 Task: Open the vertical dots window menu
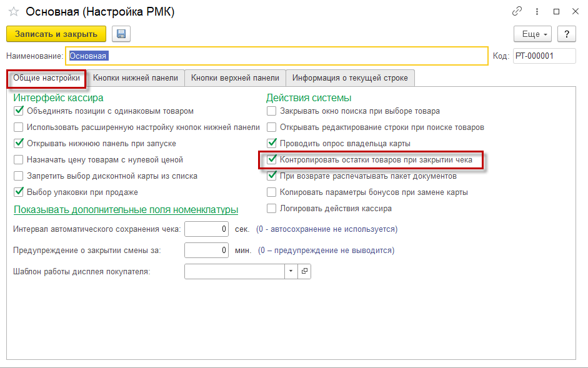(537, 11)
